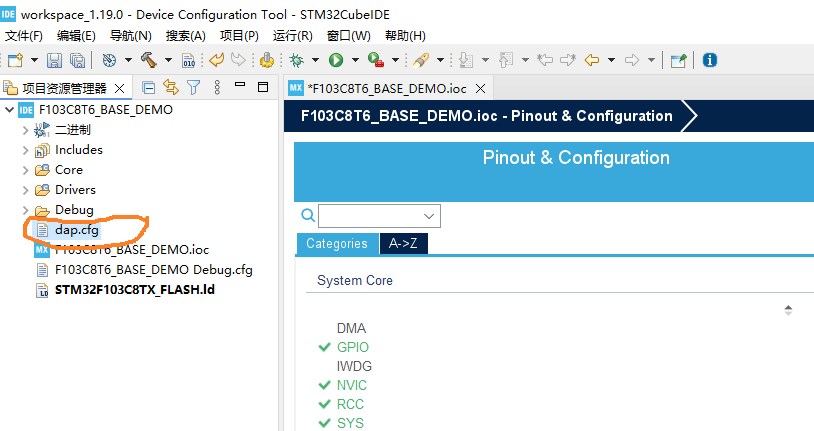
Task: Select F103C8T6_BASE_DEMO Debug.cfg file
Action: (154, 270)
